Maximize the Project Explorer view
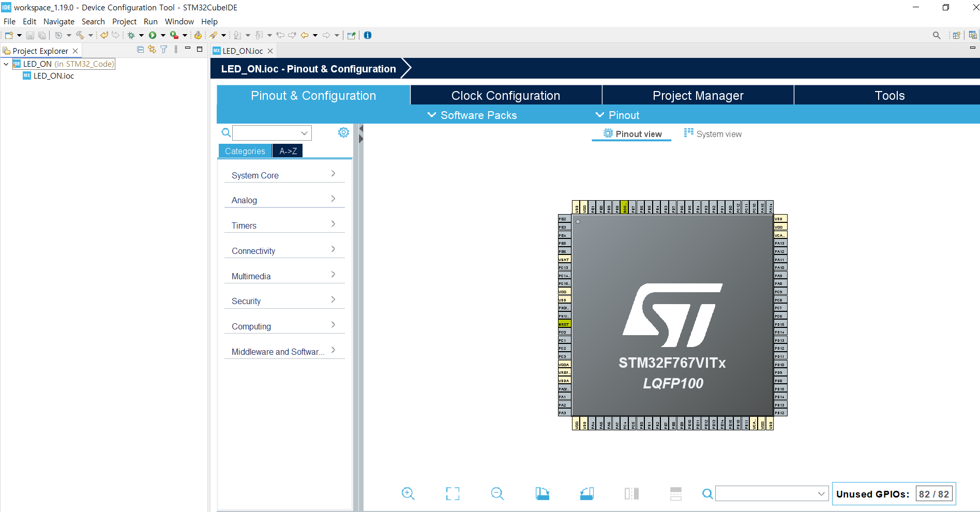The width and height of the screenshot is (980, 512). click(200, 49)
